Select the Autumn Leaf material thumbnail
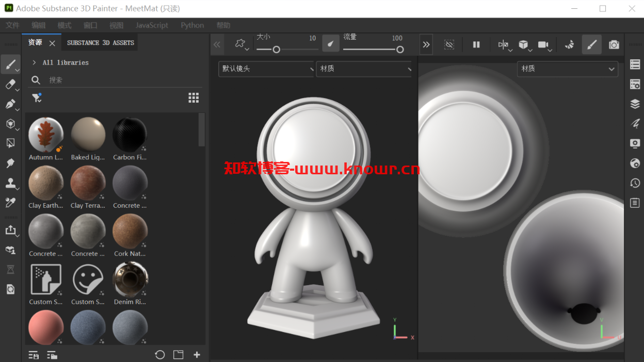 (x=45, y=135)
